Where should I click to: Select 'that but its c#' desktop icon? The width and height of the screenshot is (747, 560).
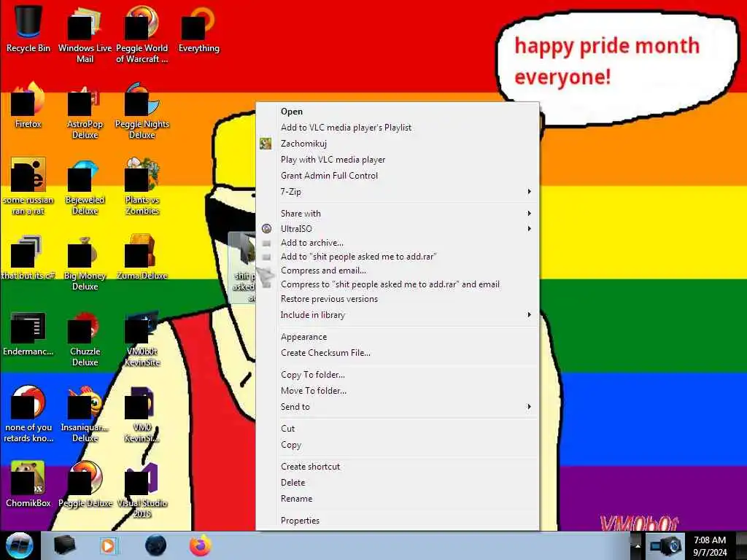tap(28, 257)
